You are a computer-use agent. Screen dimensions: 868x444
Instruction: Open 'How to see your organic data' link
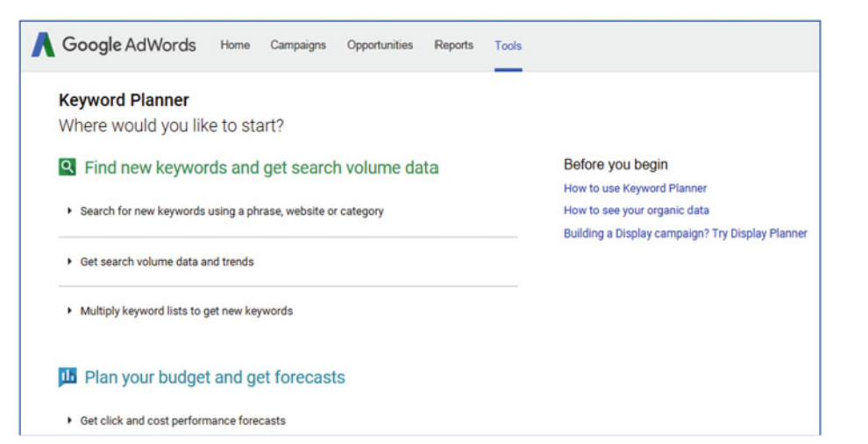[636, 211]
